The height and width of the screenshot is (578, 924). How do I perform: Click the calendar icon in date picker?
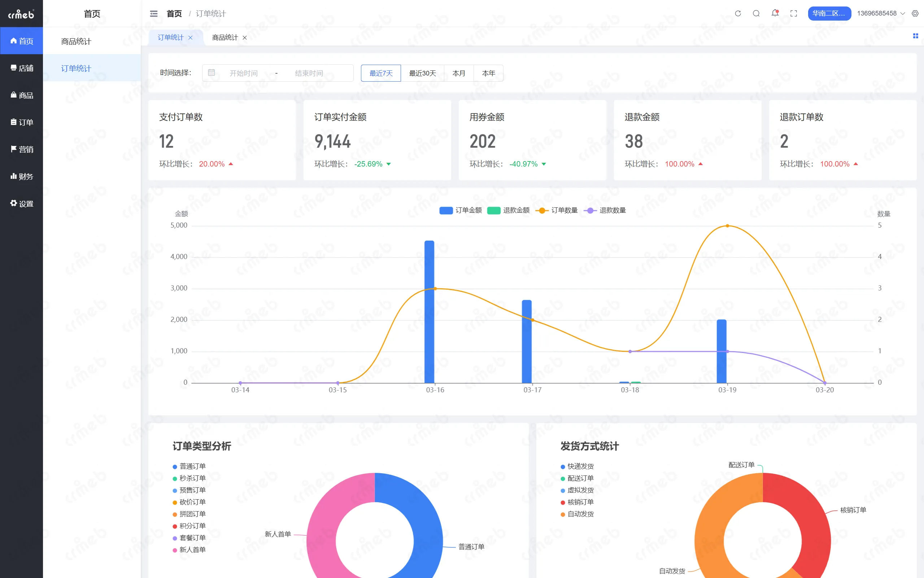212,73
